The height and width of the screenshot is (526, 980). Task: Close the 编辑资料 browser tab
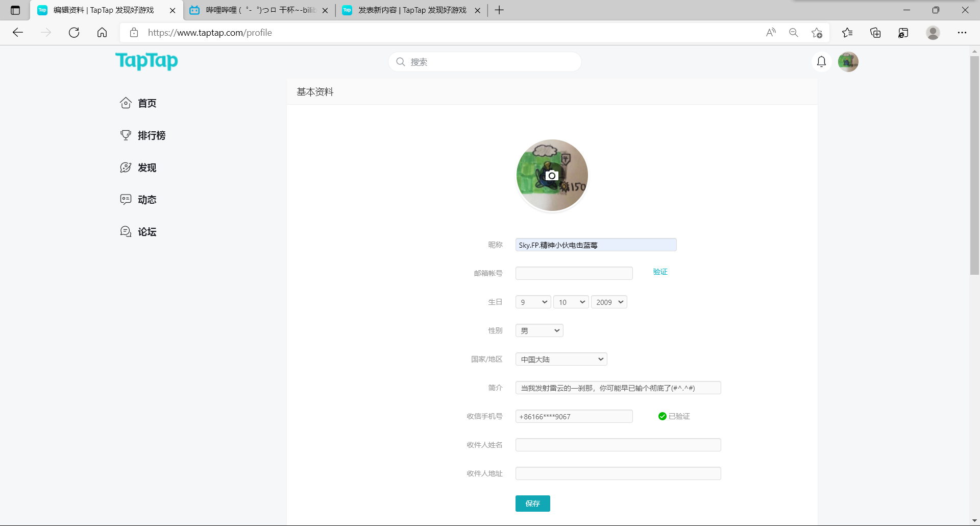[173, 10]
